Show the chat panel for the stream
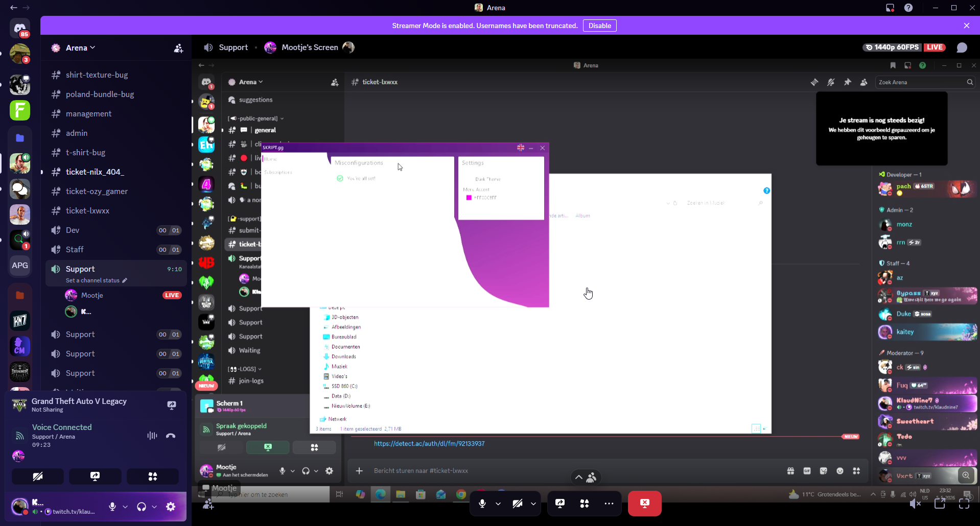The image size is (980, 526). (962, 47)
